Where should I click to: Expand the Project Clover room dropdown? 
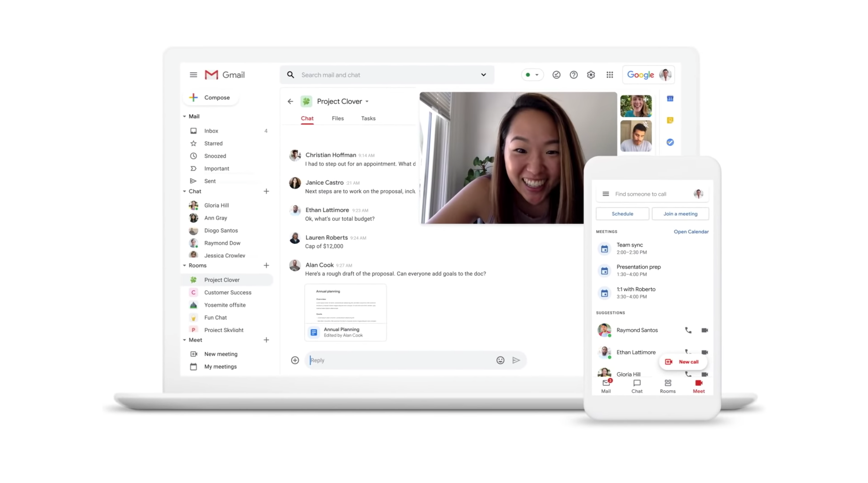click(367, 101)
